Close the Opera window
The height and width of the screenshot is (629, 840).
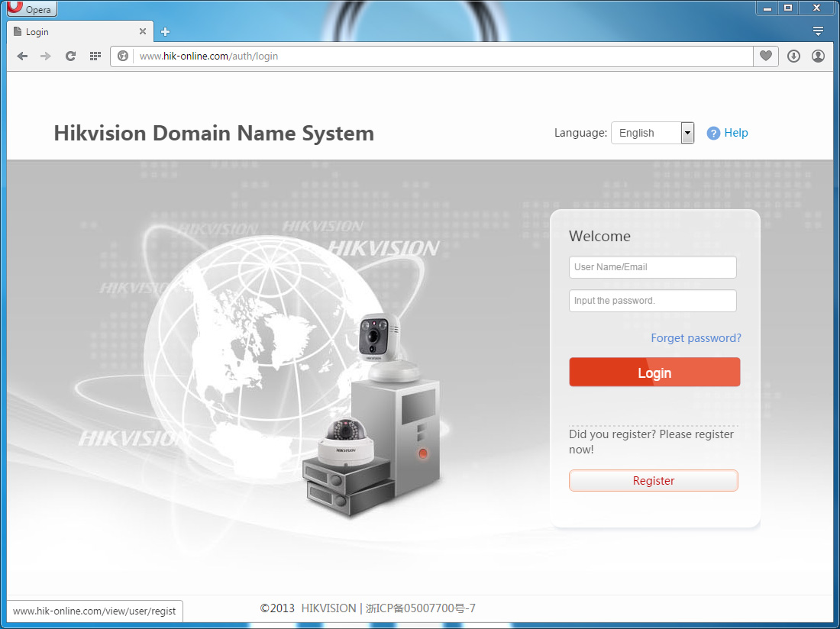pyautogui.click(x=816, y=8)
